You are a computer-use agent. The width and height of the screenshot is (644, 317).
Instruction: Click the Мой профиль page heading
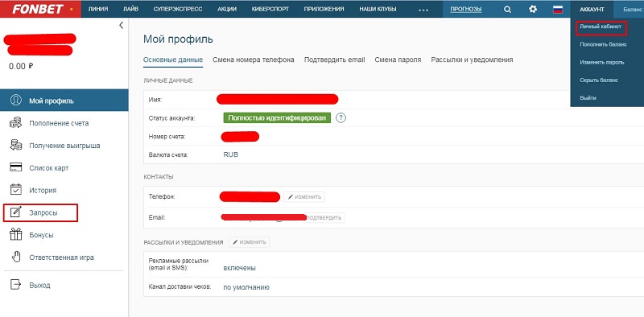click(178, 39)
